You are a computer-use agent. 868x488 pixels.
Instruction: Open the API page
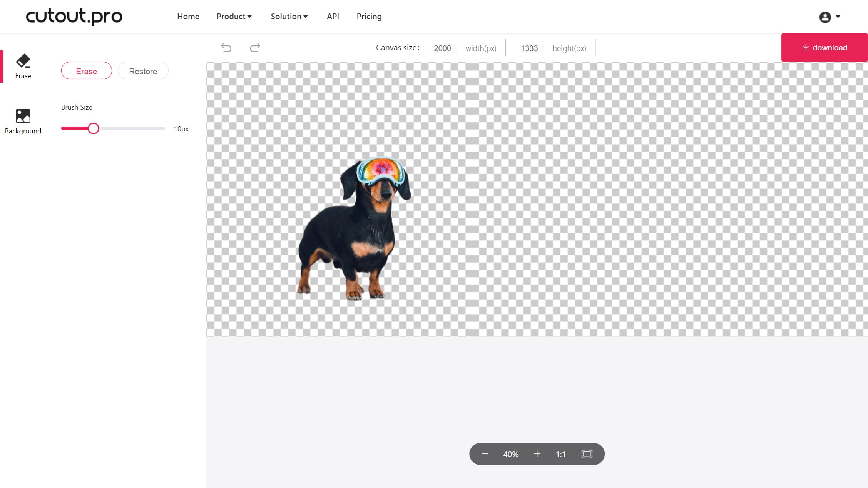tap(333, 17)
